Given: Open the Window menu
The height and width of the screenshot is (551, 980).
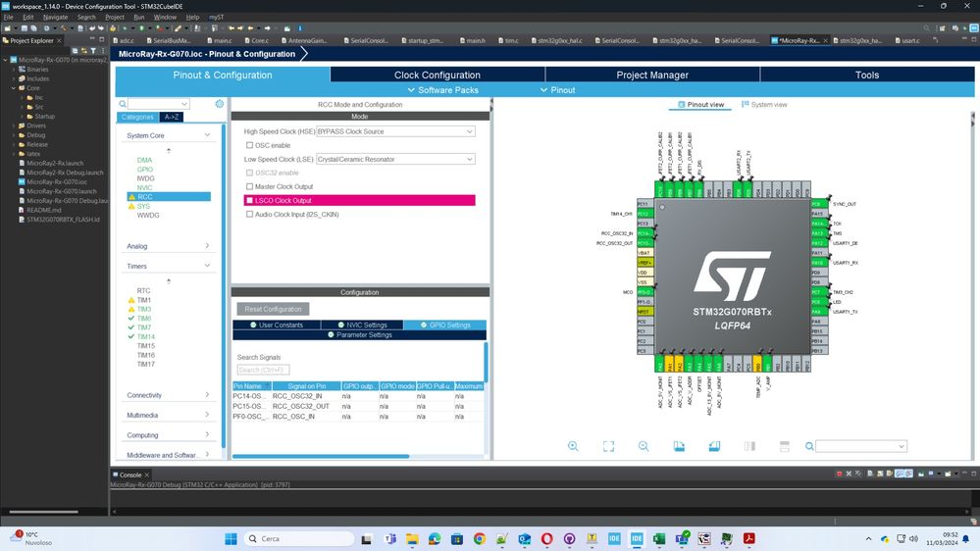Looking at the screenshot, I should tap(165, 17).
